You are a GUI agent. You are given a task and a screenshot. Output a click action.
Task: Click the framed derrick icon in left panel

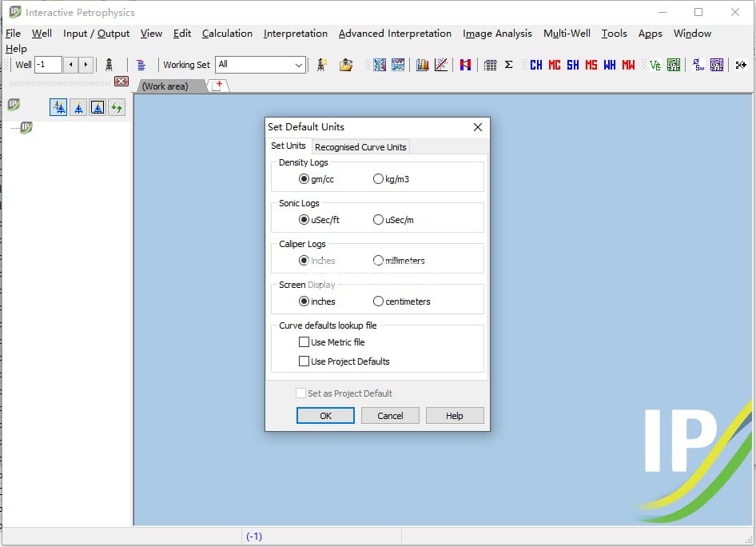[97, 107]
